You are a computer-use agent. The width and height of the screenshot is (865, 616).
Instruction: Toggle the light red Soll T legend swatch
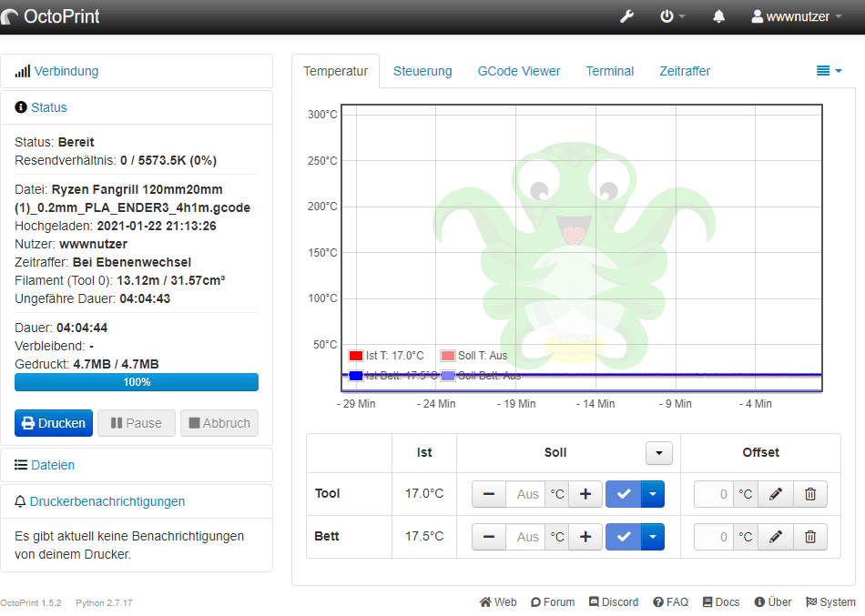coord(448,356)
